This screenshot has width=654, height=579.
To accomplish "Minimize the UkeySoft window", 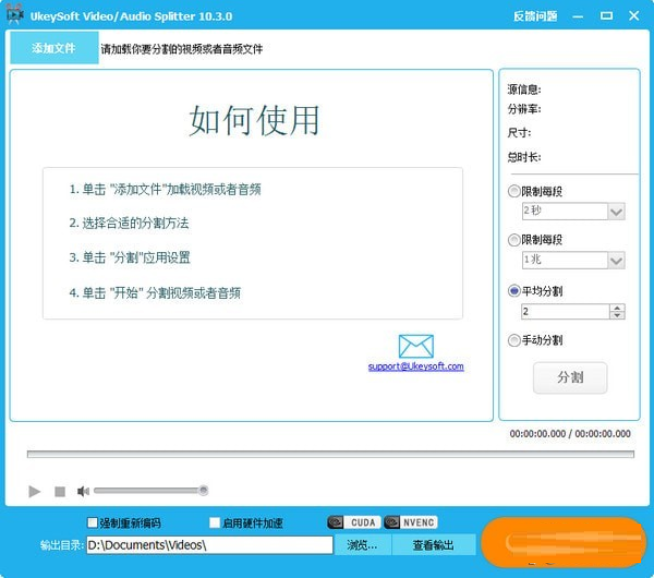I will click(578, 17).
